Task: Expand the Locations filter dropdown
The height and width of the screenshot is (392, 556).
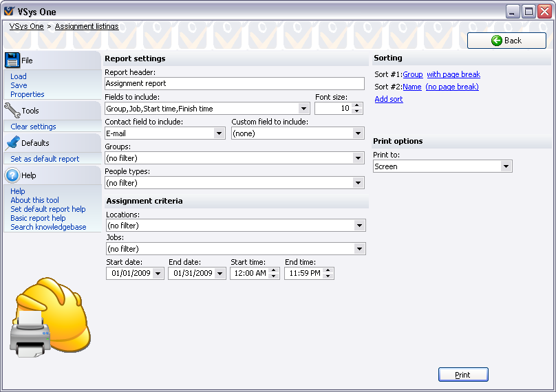Action: pyautogui.click(x=360, y=226)
